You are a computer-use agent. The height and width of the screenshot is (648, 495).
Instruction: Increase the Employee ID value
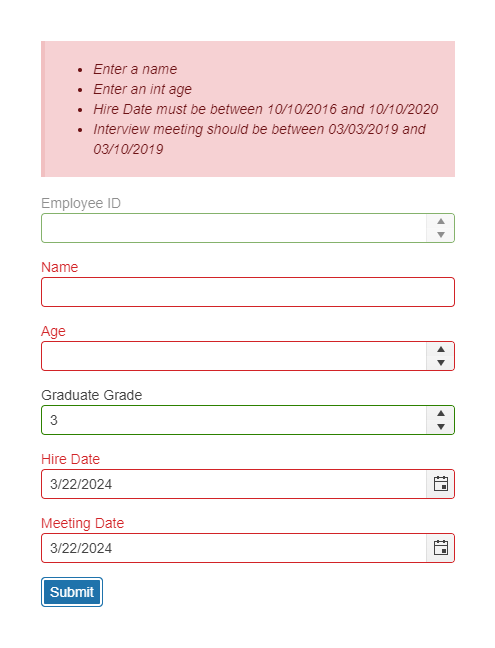[440, 221]
